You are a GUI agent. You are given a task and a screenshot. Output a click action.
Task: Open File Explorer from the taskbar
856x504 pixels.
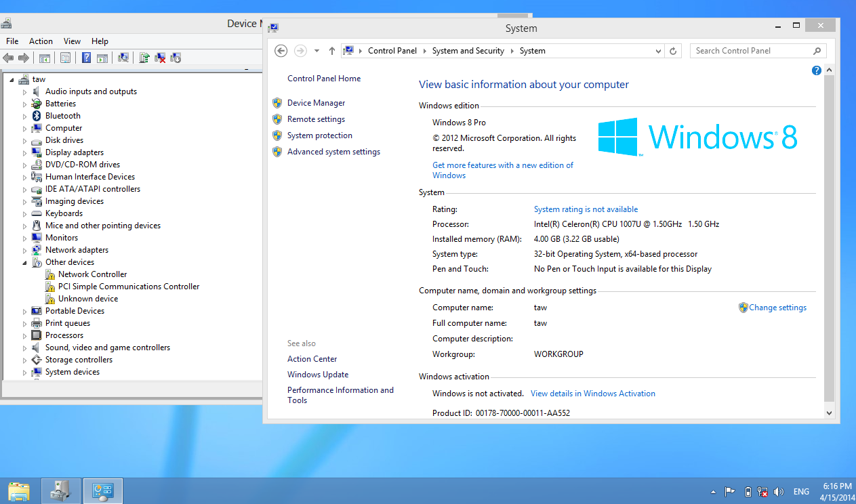pyautogui.click(x=19, y=491)
